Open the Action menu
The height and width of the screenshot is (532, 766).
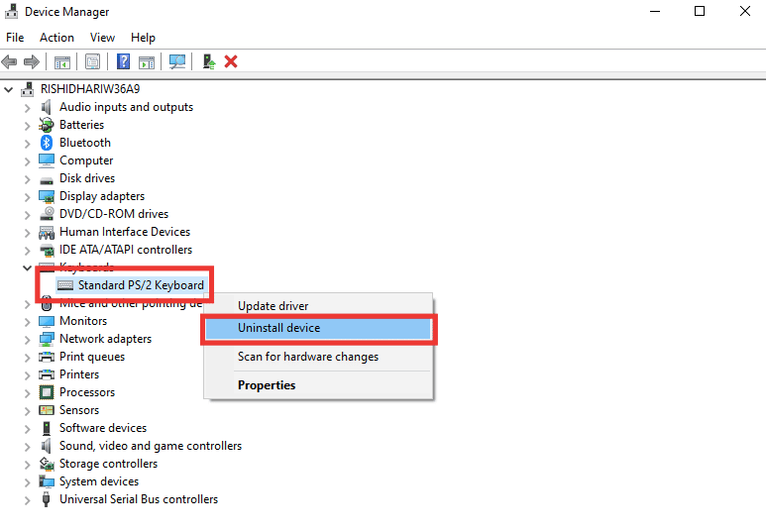pyautogui.click(x=56, y=38)
